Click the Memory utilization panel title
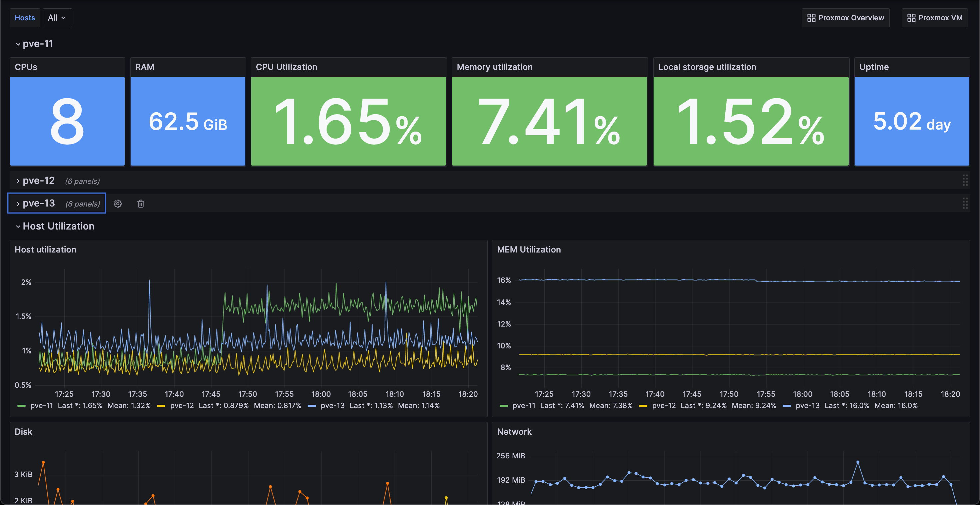 pyautogui.click(x=494, y=67)
